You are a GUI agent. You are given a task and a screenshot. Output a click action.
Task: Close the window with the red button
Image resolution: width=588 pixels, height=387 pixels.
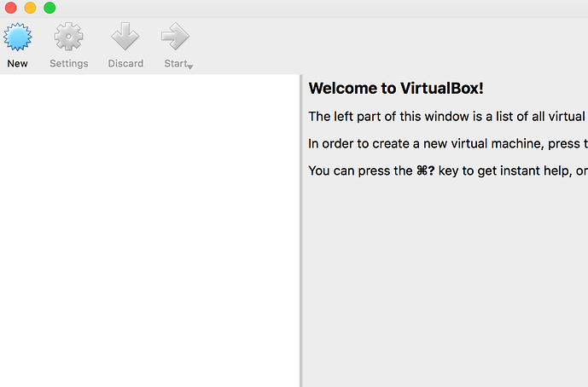(11, 8)
